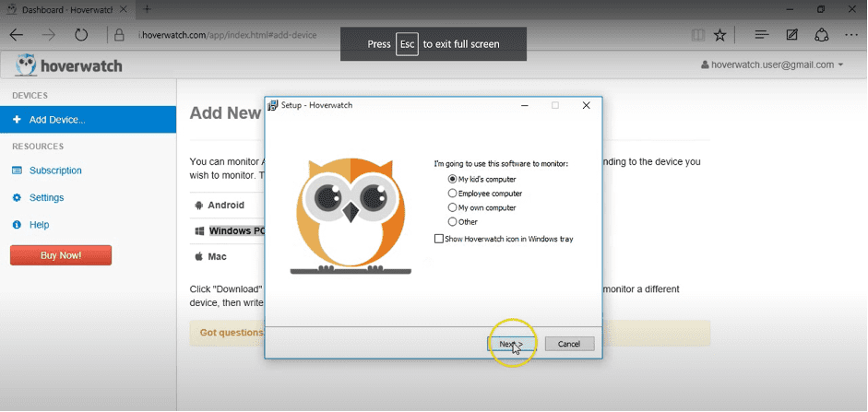Click the browser address bar URL

pyautogui.click(x=227, y=35)
